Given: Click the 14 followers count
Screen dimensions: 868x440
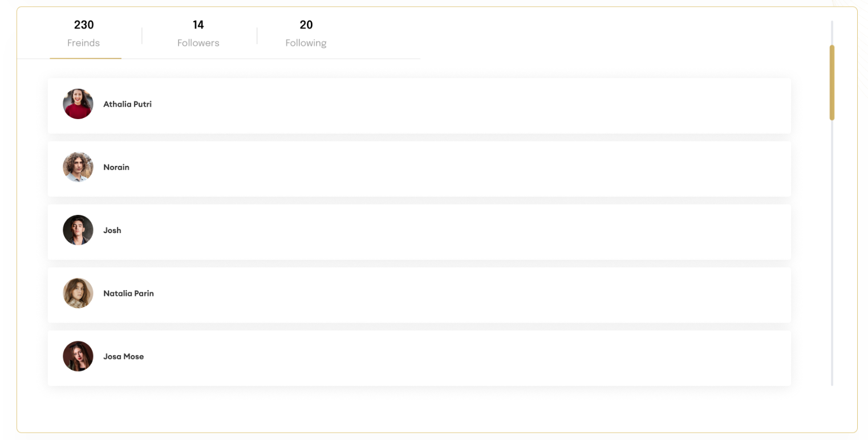Looking at the screenshot, I should (x=198, y=25).
